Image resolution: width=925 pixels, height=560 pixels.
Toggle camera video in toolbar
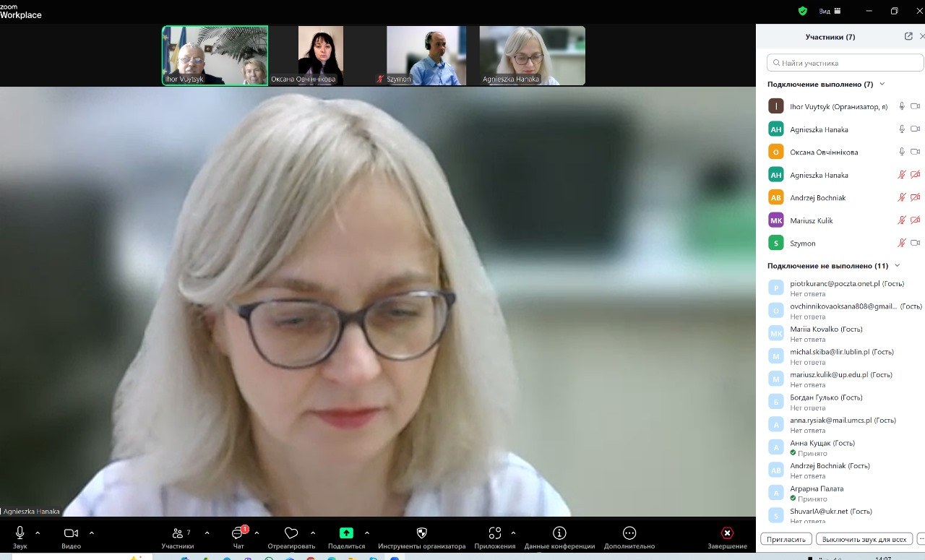coord(71,533)
